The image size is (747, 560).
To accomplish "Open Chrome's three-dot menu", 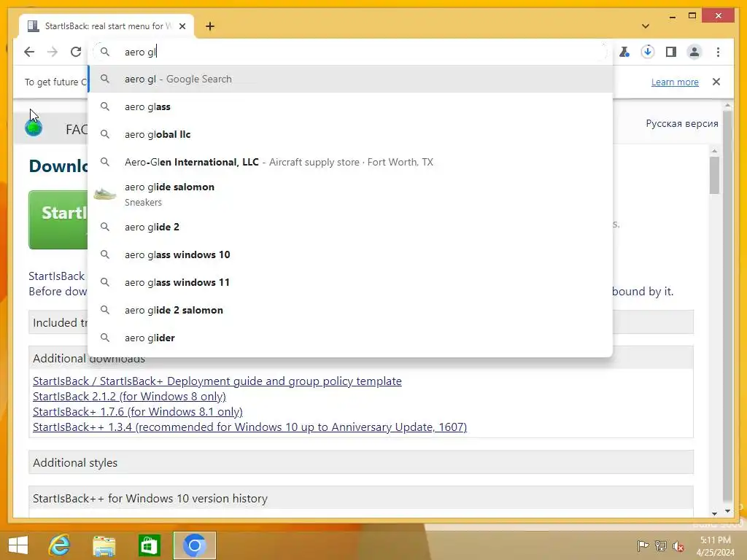I will [x=718, y=52].
